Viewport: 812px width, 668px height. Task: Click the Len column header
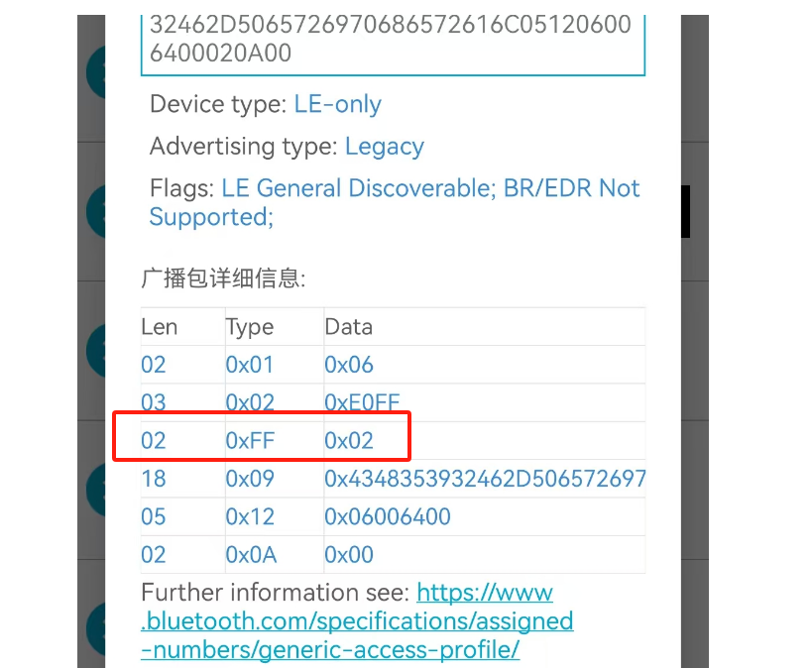pos(160,327)
